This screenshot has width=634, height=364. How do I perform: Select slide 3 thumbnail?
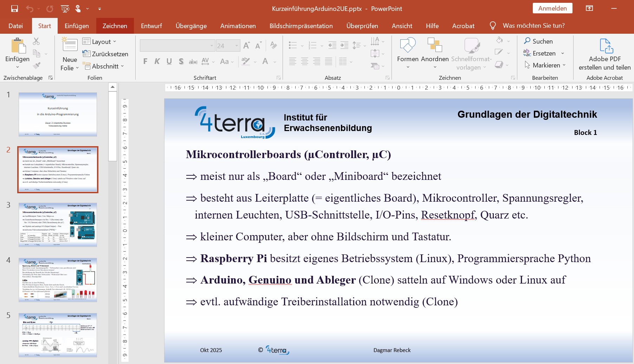tap(58, 225)
